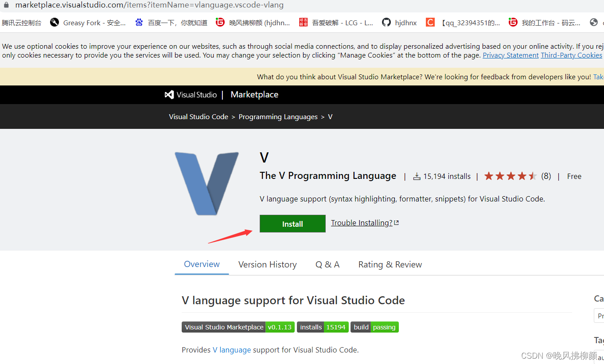Screen dimensions: 604x364
Task: Click the Visual Studio Marketplace v0.1.13 badge
Action: pyautogui.click(x=238, y=327)
